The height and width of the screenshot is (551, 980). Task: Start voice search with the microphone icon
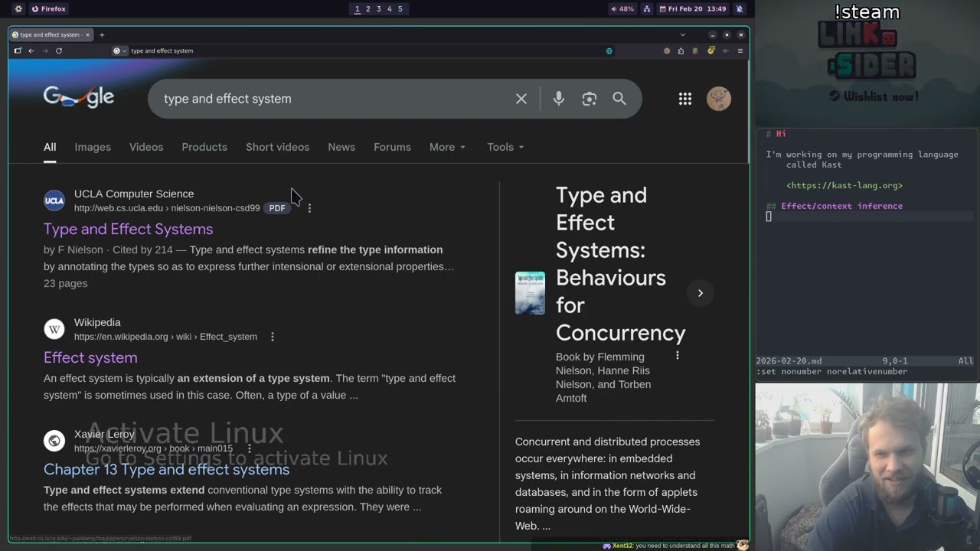click(559, 99)
